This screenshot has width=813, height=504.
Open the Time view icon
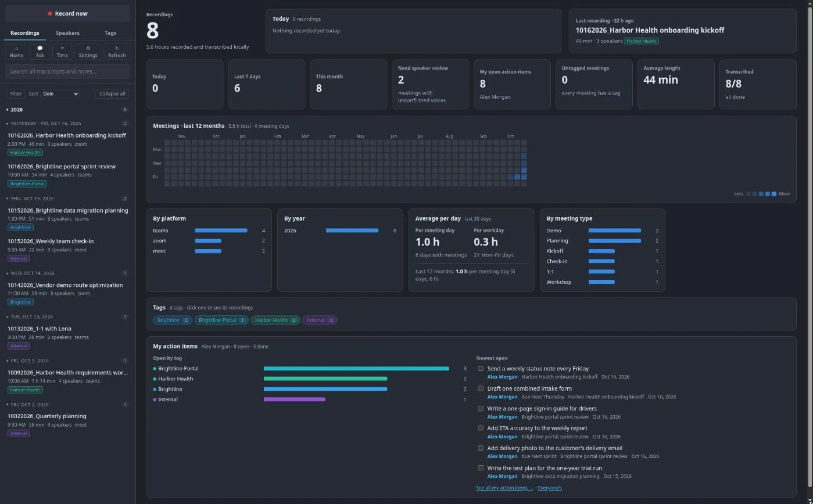pyautogui.click(x=62, y=52)
